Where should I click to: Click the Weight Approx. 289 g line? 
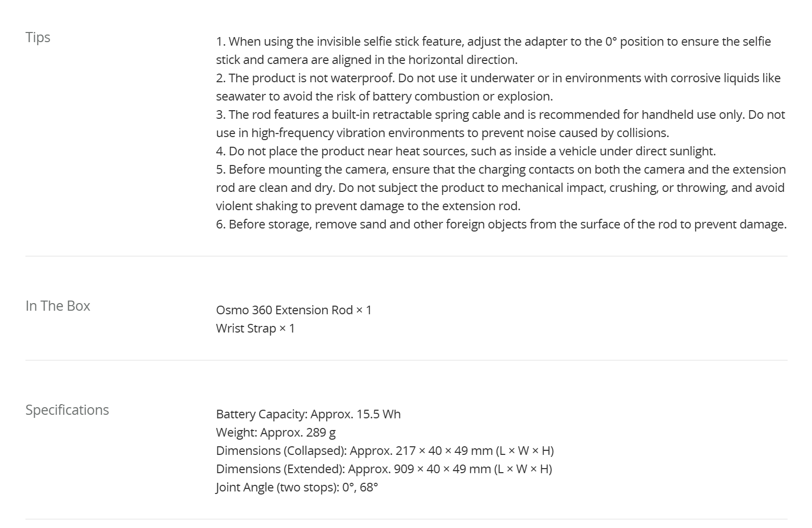pos(276,432)
